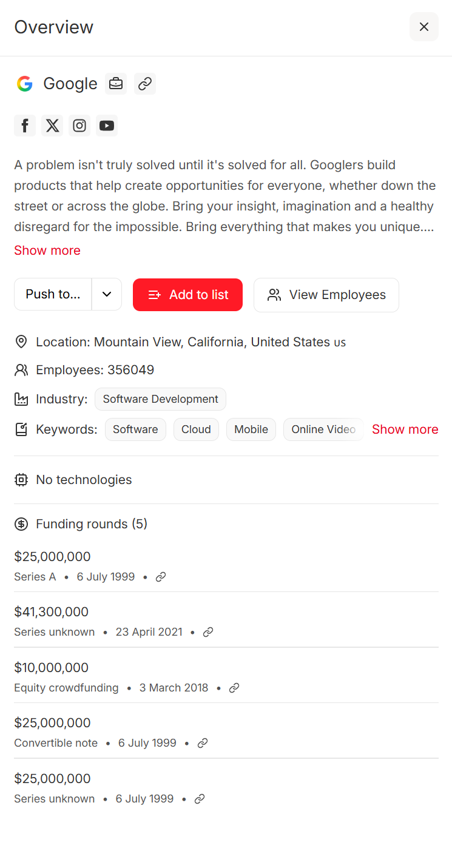The image size is (452, 868).
Task: Open Google's Instagram profile icon
Action: 79,126
